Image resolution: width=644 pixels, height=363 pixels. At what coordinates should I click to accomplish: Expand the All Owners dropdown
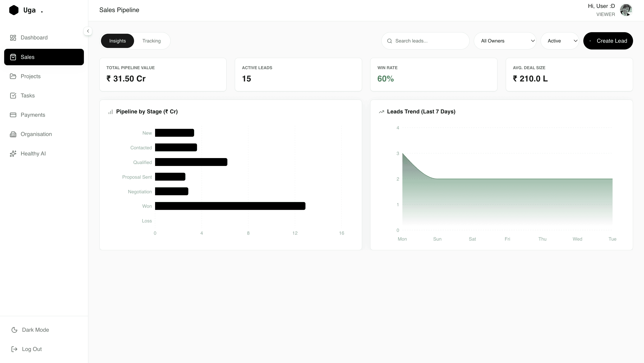(x=505, y=41)
